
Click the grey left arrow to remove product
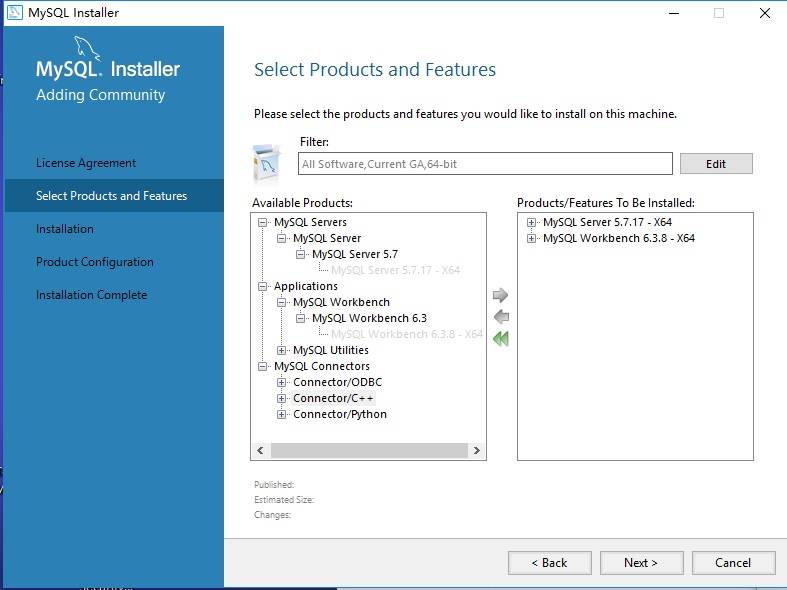click(501, 317)
